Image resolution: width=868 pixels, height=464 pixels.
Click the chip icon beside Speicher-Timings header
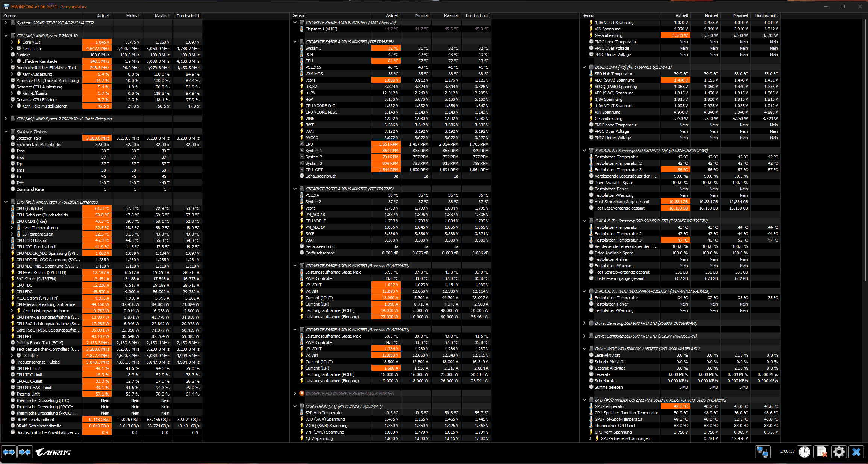(13, 131)
